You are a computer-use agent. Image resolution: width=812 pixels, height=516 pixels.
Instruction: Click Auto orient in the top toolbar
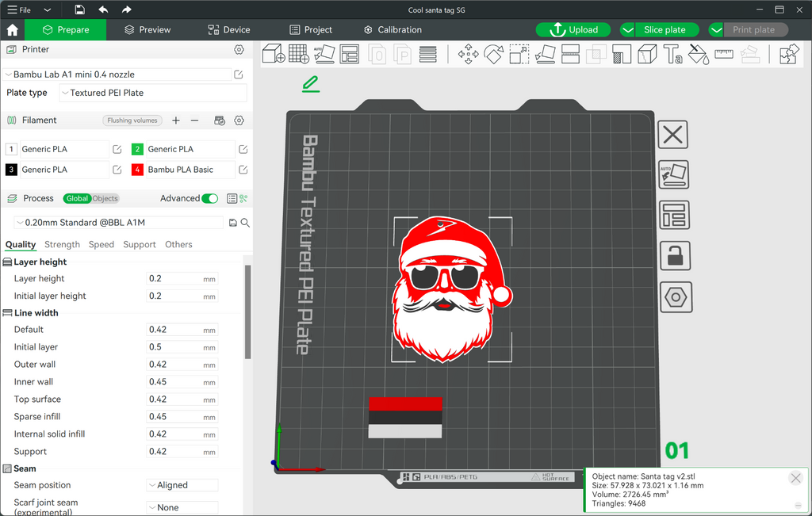pyautogui.click(x=324, y=54)
